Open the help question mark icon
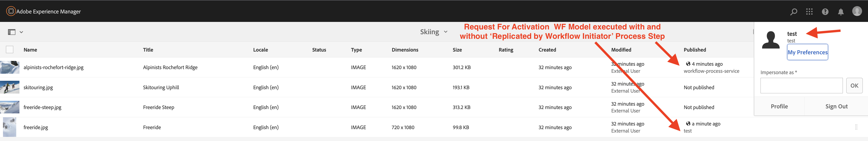The width and height of the screenshot is (868, 141). [x=825, y=12]
